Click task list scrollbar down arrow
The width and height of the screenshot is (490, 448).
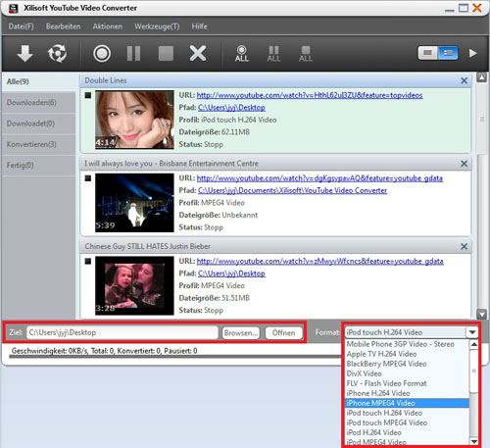[x=482, y=314]
